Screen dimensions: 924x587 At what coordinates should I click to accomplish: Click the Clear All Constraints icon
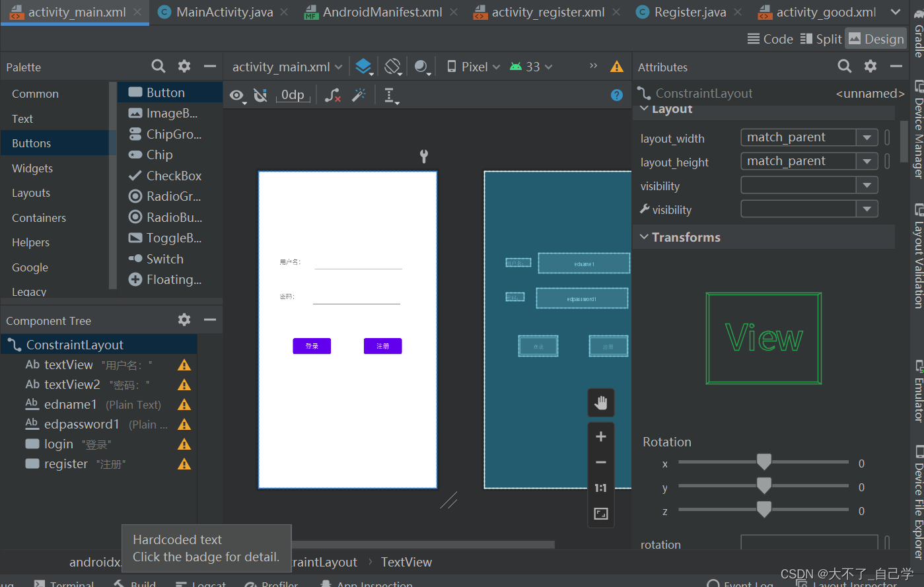point(334,94)
